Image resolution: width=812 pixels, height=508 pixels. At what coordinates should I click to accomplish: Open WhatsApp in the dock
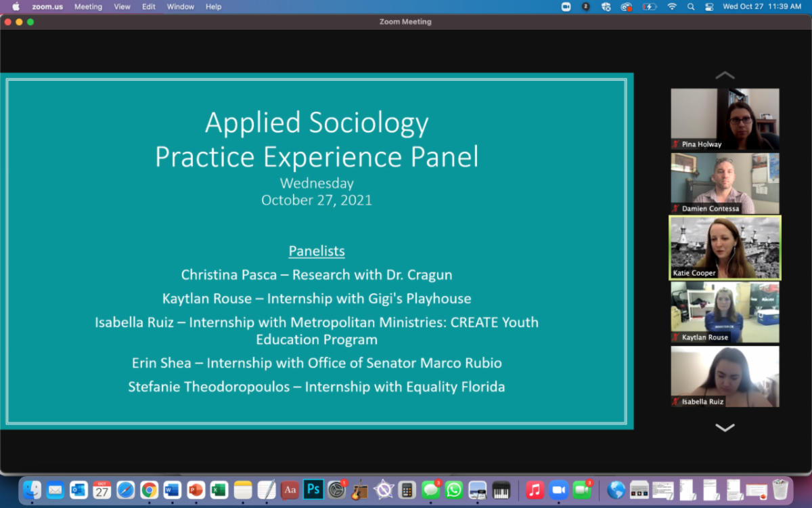tap(454, 489)
